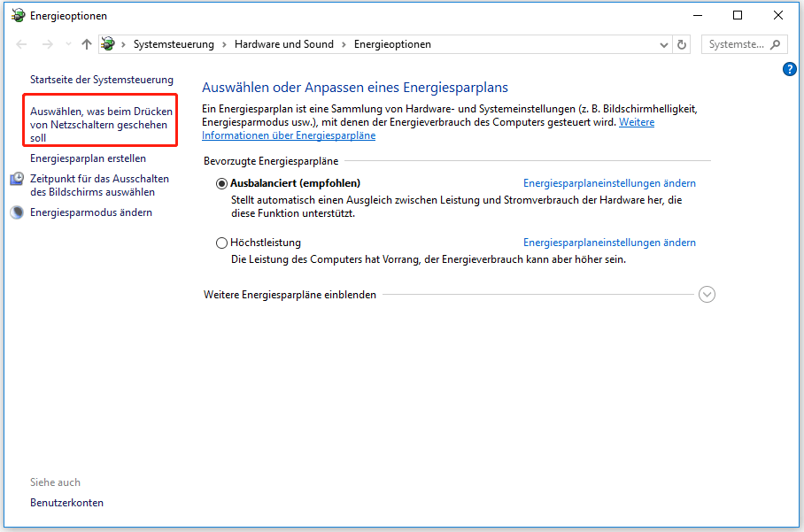Click Energiesparplan erstellen
The height and width of the screenshot is (532, 804).
click(x=88, y=158)
